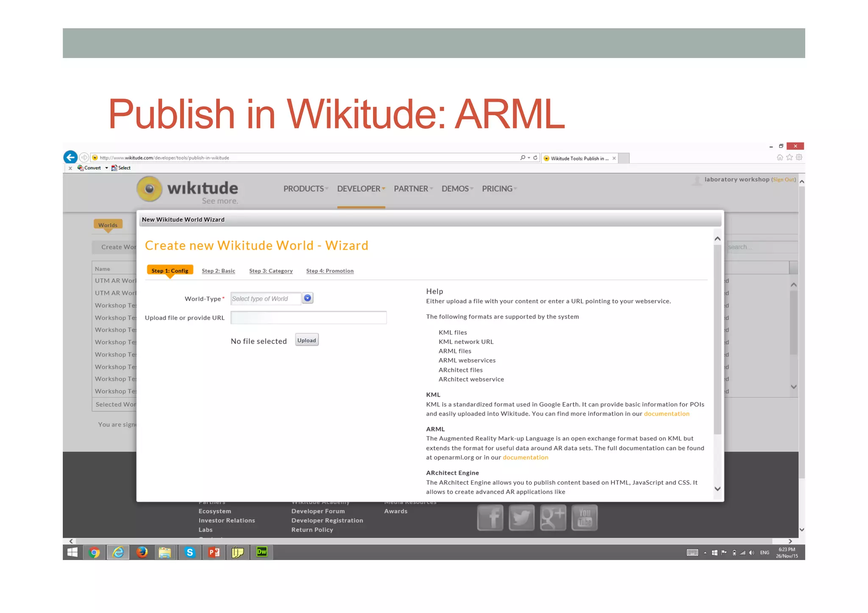Viewport: 868px width, 613px height.
Task: Open the PRICING menu
Action: [499, 189]
